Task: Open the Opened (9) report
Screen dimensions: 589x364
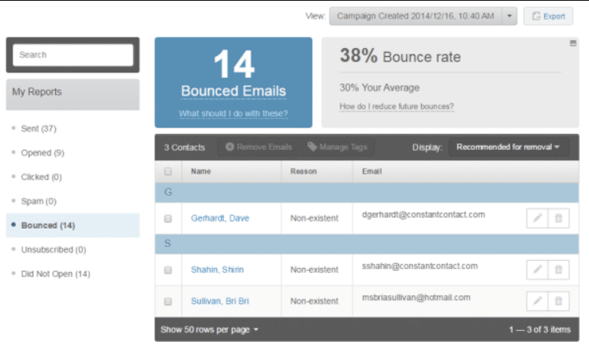Action: 43,153
